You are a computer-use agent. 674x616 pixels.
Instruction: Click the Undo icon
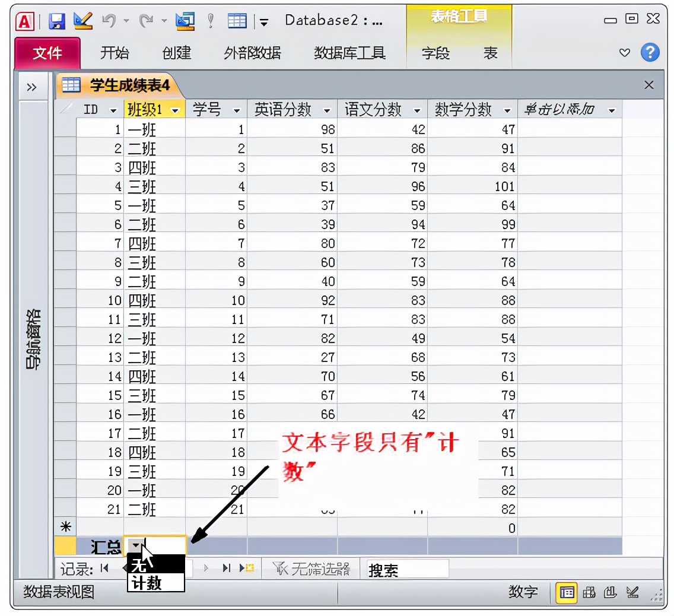[110, 20]
